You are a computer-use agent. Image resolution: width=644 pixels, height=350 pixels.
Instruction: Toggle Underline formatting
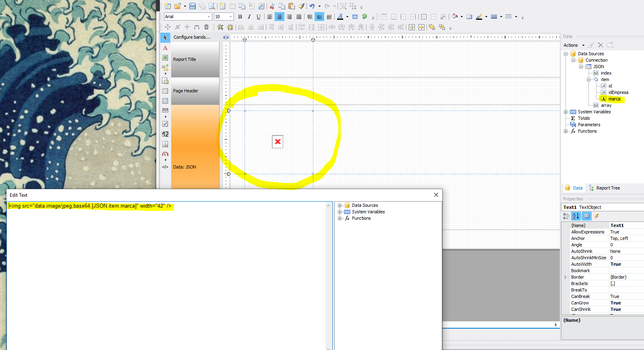pyautogui.click(x=259, y=17)
